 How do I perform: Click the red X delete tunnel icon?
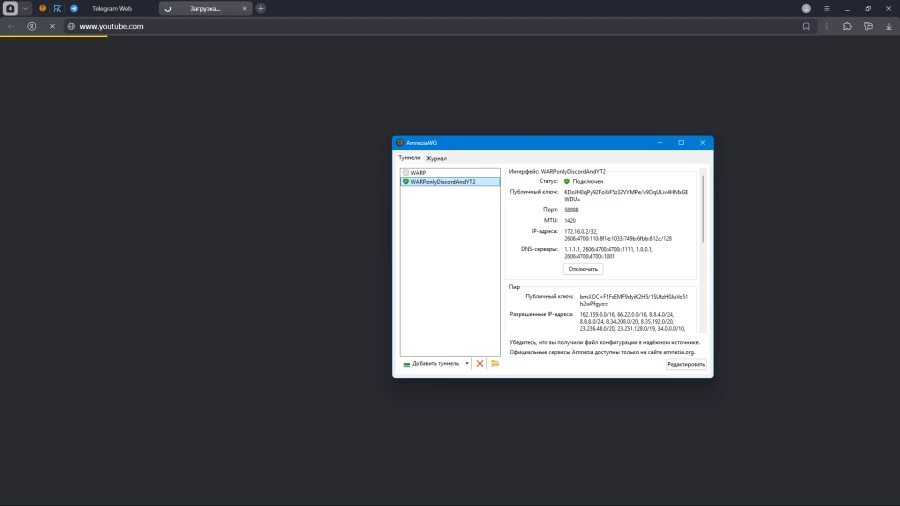480,364
